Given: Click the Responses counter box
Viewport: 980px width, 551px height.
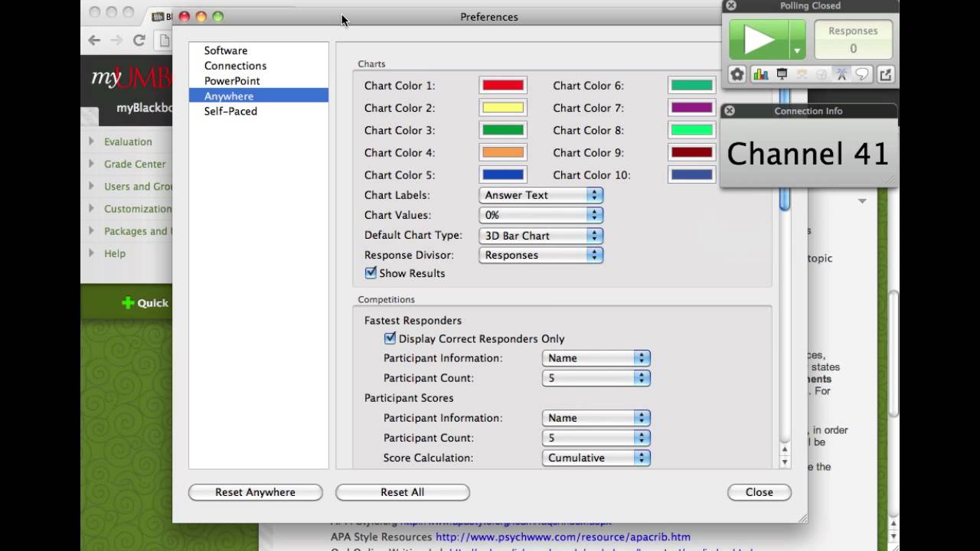Looking at the screenshot, I should [x=853, y=40].
